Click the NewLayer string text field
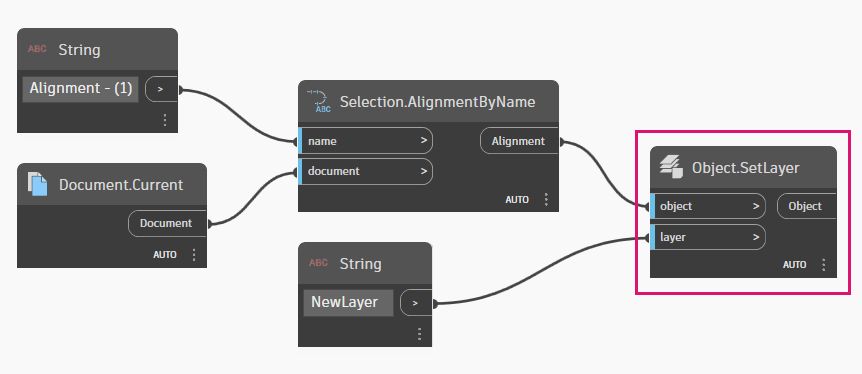 point(348,302)
